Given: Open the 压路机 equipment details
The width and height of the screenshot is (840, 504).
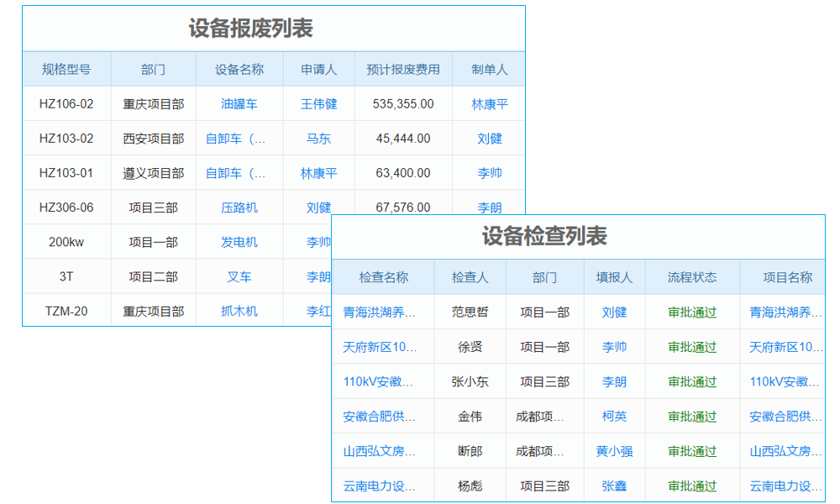Looking at the screenshot, I should coord(239,207).
